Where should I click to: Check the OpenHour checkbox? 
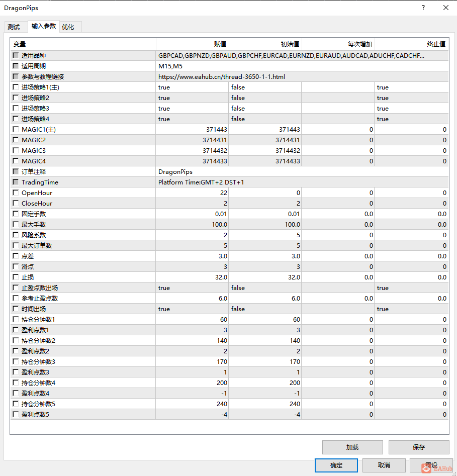pyautogui.click(x=16, y=193)
